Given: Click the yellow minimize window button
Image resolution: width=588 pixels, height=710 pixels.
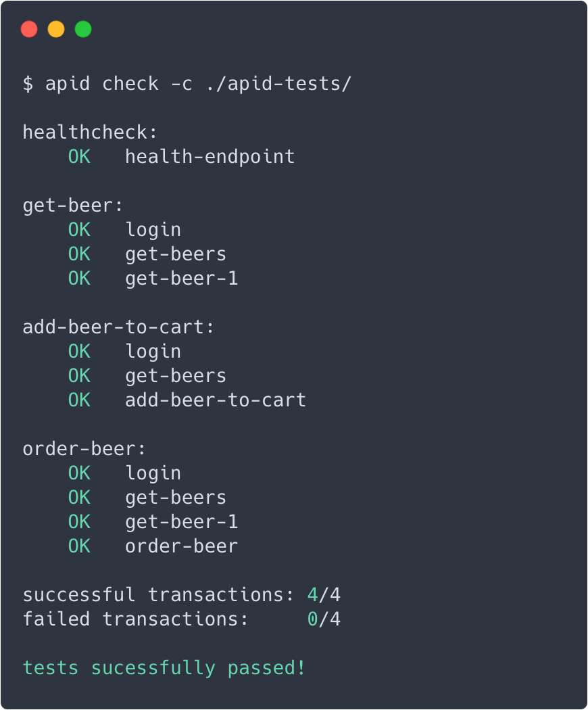Looking at the screenshot, I should point(56,29).
